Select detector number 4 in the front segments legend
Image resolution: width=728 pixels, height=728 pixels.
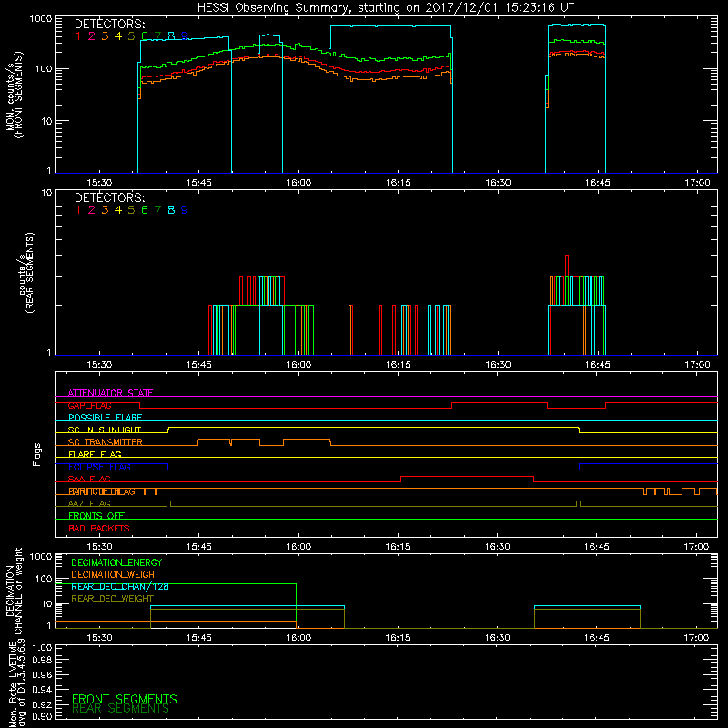click(x=118, y=36)
